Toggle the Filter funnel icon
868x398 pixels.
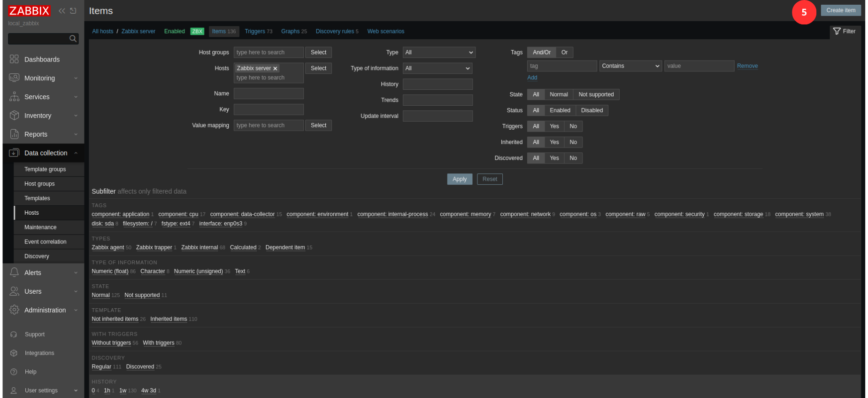[837, 31]
